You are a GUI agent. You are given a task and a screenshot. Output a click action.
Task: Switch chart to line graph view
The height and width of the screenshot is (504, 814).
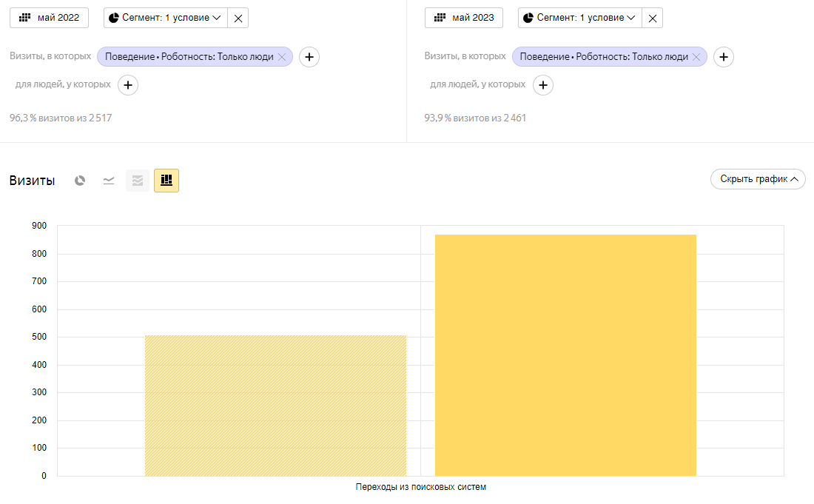click(109, 181)
